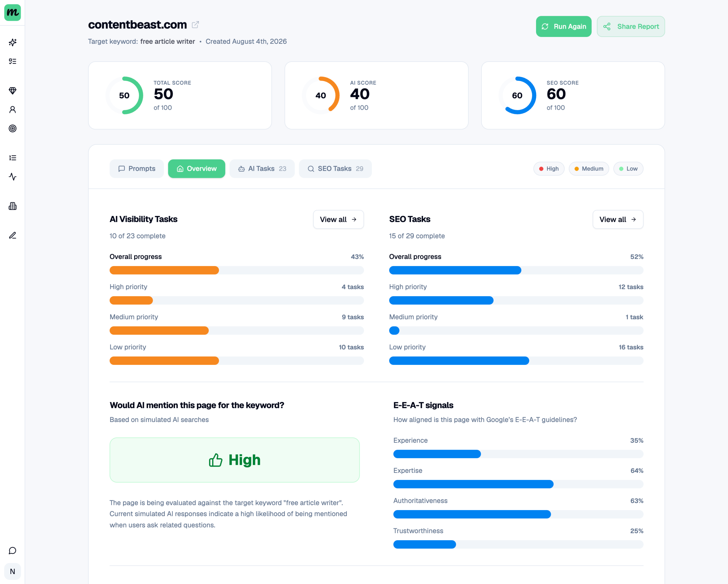Image resolution: width=728 pixels, height=584 pixels.
Task: Open the checklist icon in sidebar
Action: [x=13, y=61]
